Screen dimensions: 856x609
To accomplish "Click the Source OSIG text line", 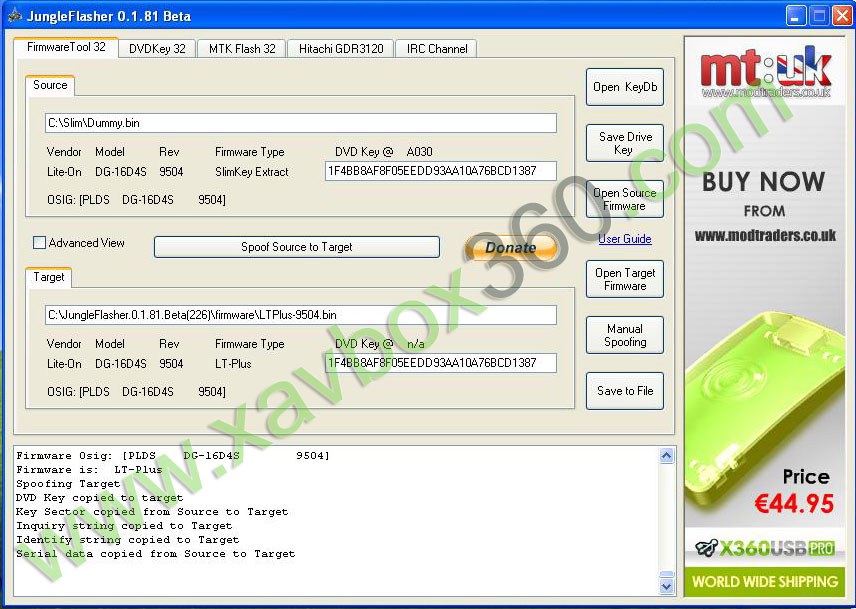I will coord(136,200).
